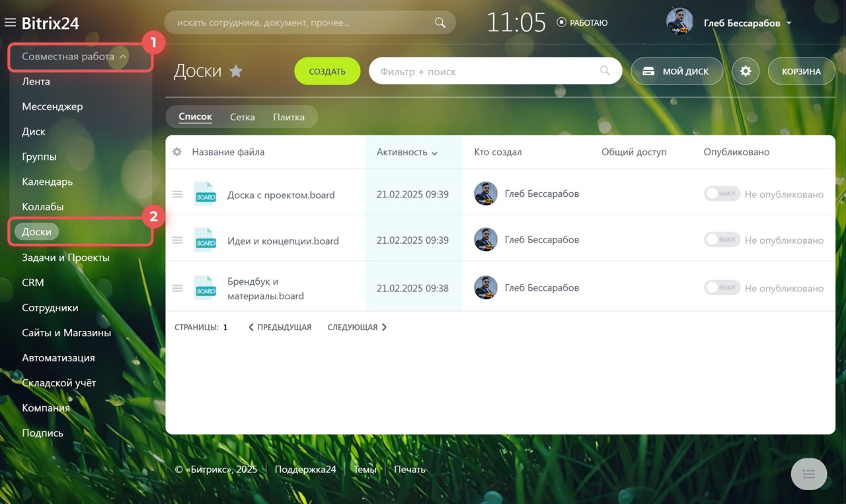Go to the ПРЕДЫДУЩАЯ page
The height and width of the screenshot is (504, 846).
pyautogui.click(x=280, y=327)
